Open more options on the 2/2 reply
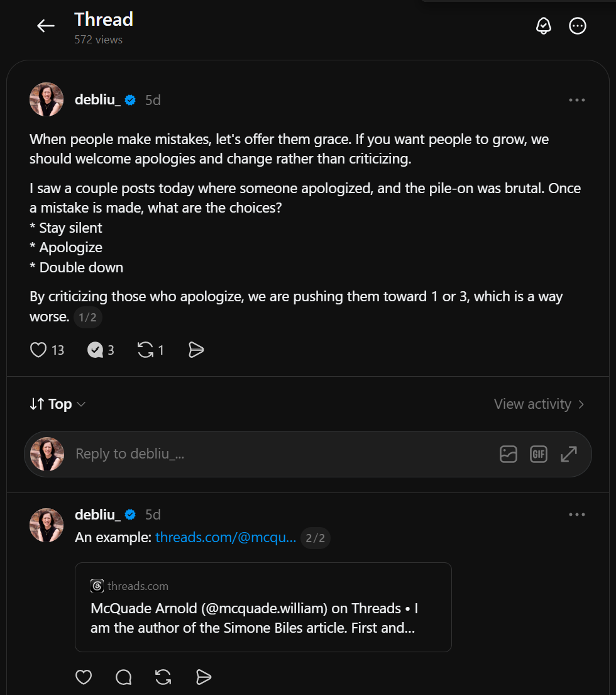Screen dimensions: 616x695 [x=576, y=514]
